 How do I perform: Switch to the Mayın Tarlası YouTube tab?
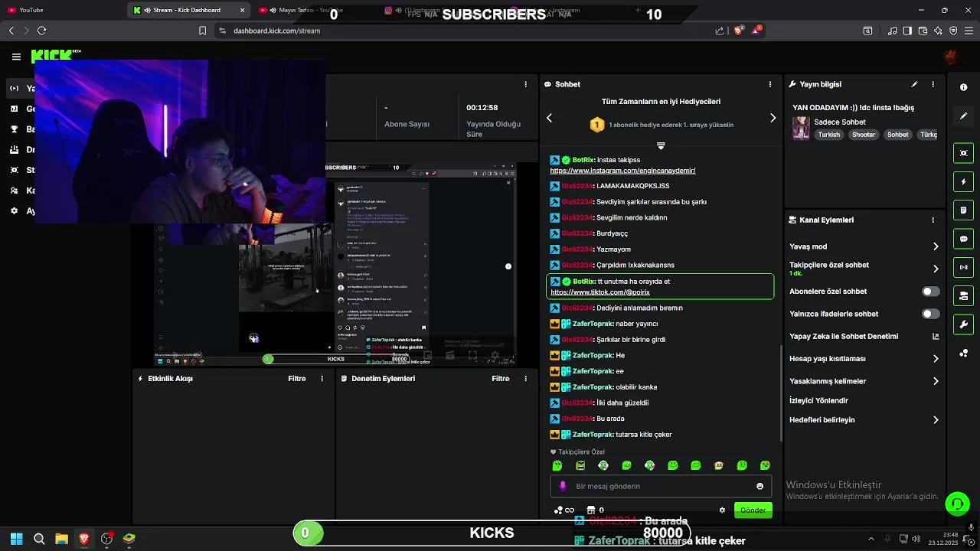(306, 10)
